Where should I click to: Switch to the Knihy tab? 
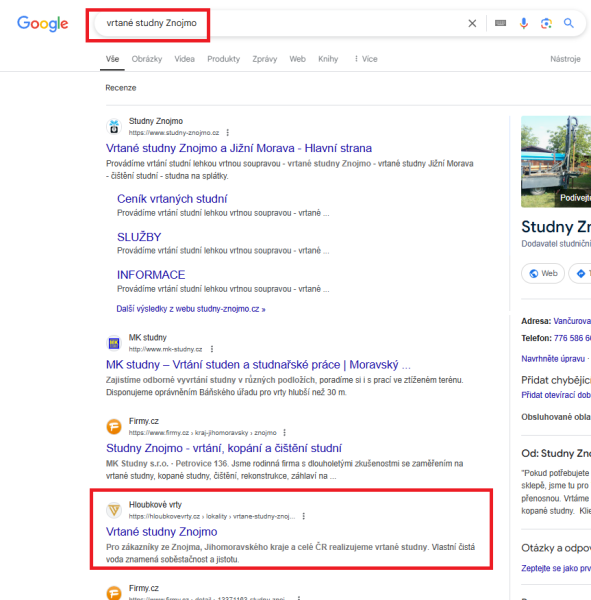click(x=328, y=59)
